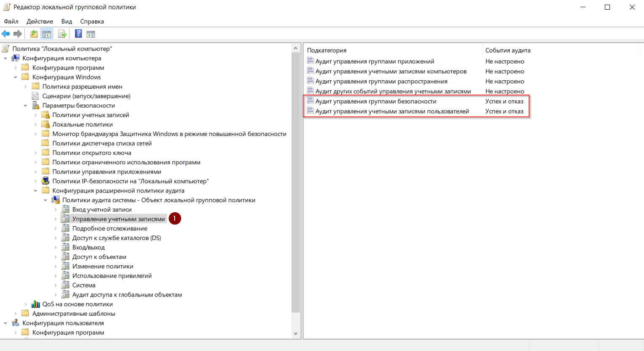Click the Export list toolbar icon
Screen dimensions: 644x351
(x=62, y=34)
